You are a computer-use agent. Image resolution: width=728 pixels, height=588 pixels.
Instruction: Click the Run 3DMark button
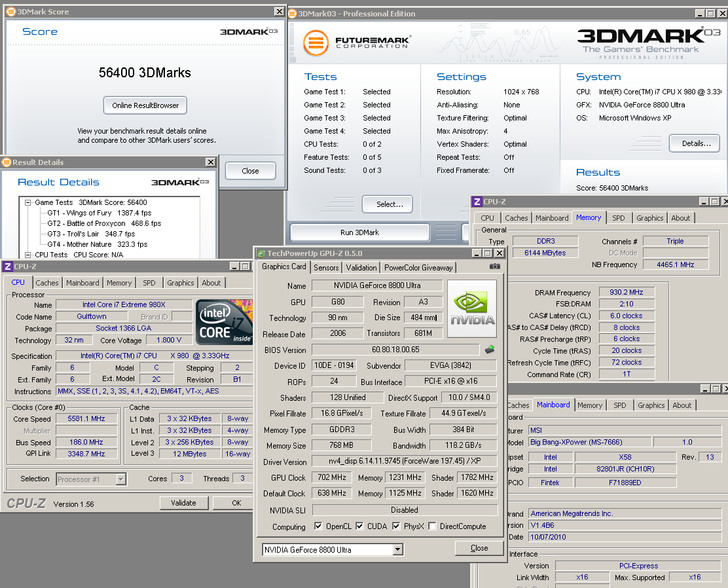360,232
